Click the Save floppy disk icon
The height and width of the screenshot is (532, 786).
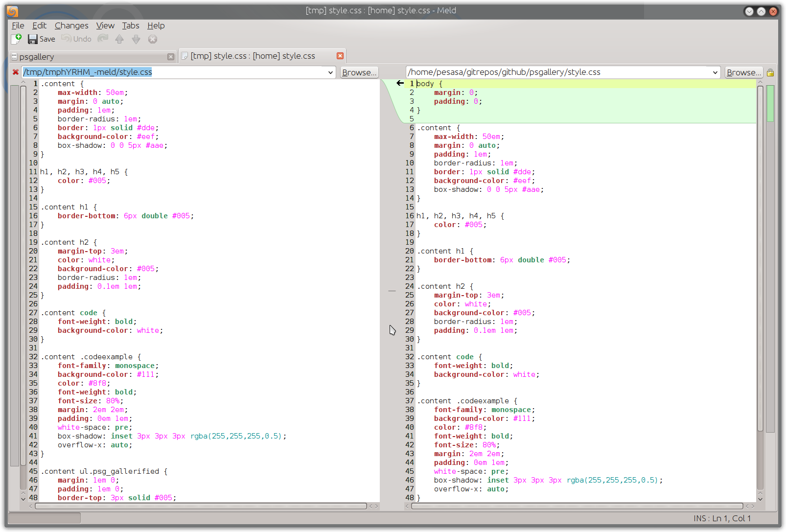(33, 39)
